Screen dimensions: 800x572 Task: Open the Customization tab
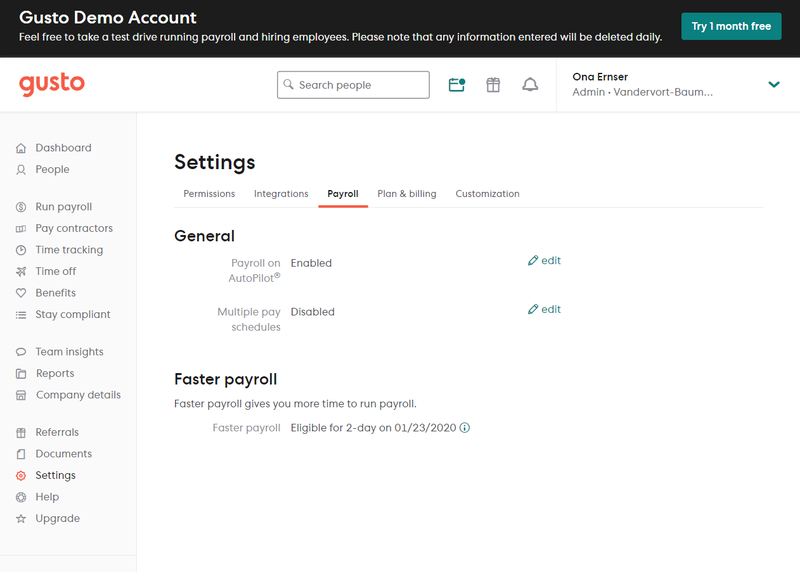487,194
